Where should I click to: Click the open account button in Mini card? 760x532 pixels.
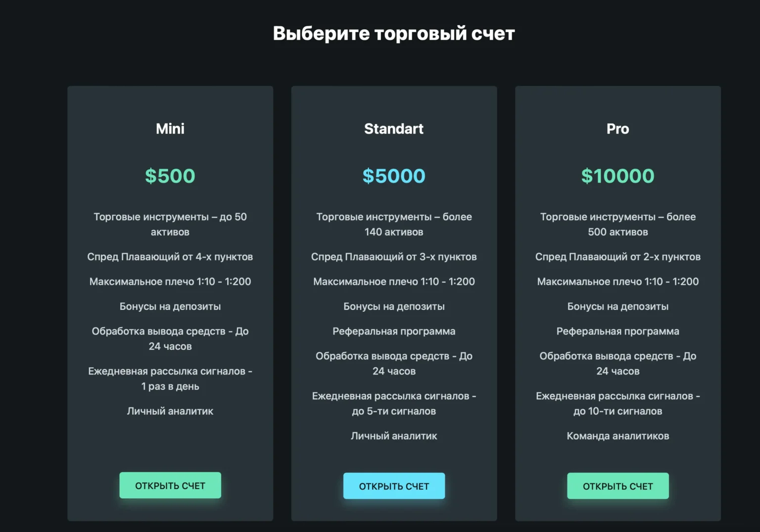click(x=170, y=485)
